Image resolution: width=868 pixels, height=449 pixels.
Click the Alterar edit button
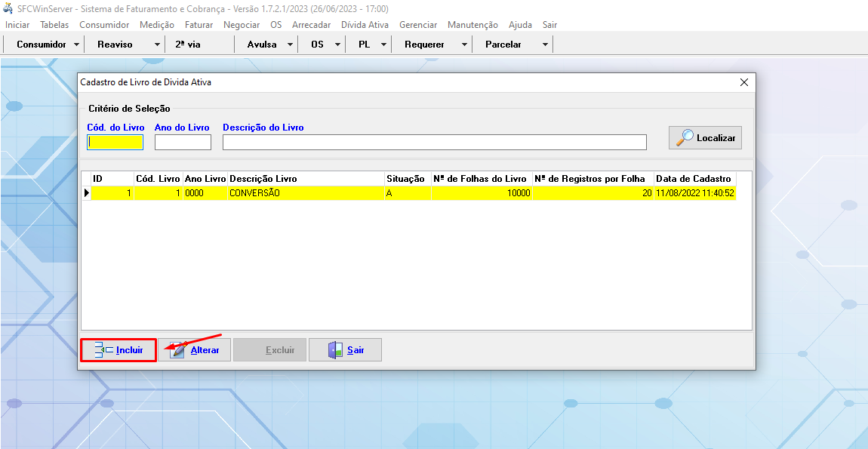(x=194, y=350)
